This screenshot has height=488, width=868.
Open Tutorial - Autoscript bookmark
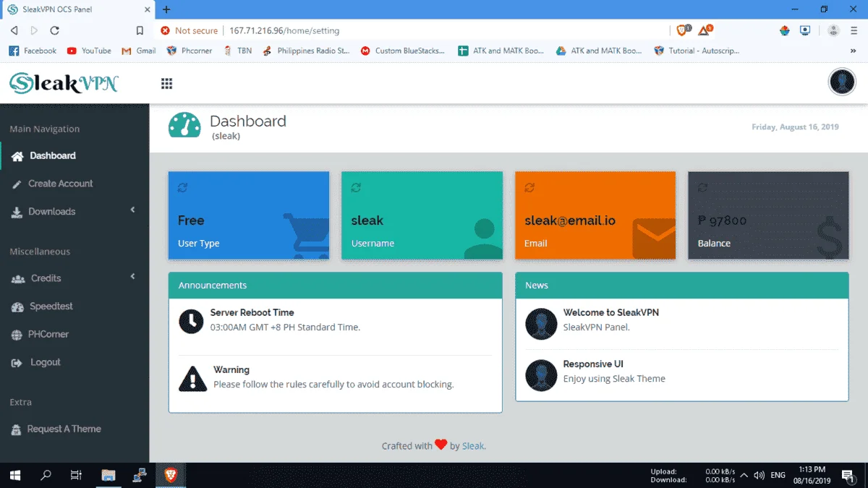697,51
